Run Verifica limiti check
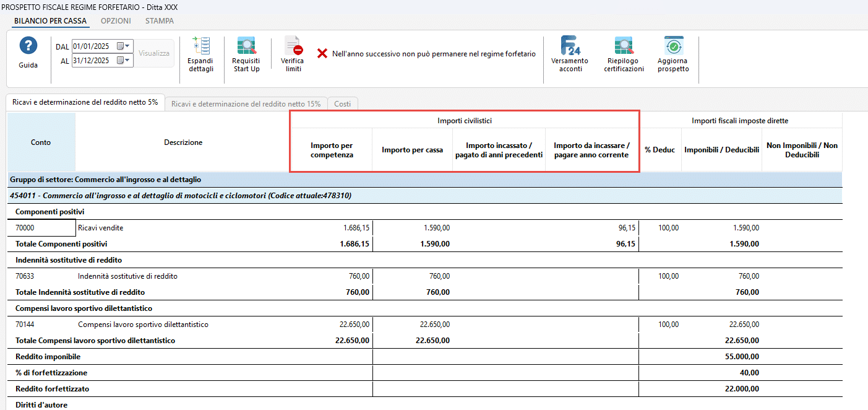This screenshot has height=410, width=868. (x=293, y=46)
